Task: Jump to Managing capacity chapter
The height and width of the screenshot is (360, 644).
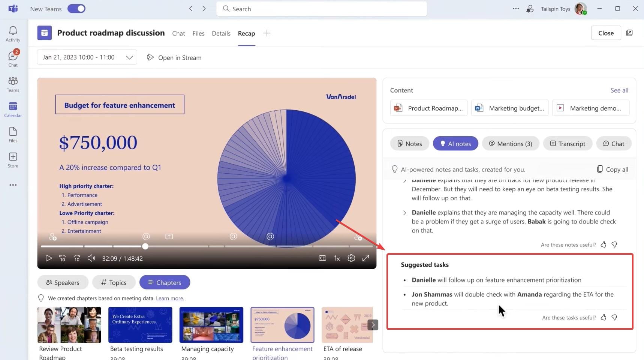Action: [211, 325]
